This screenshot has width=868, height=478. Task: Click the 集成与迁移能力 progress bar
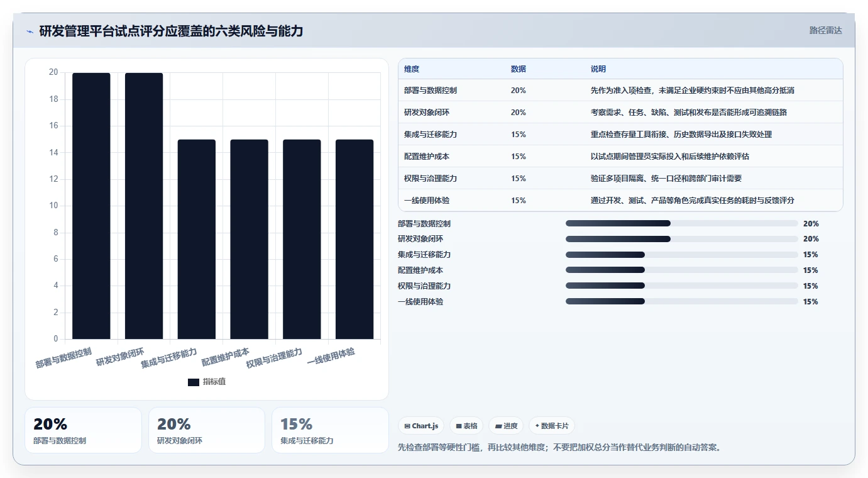[681, 255]
